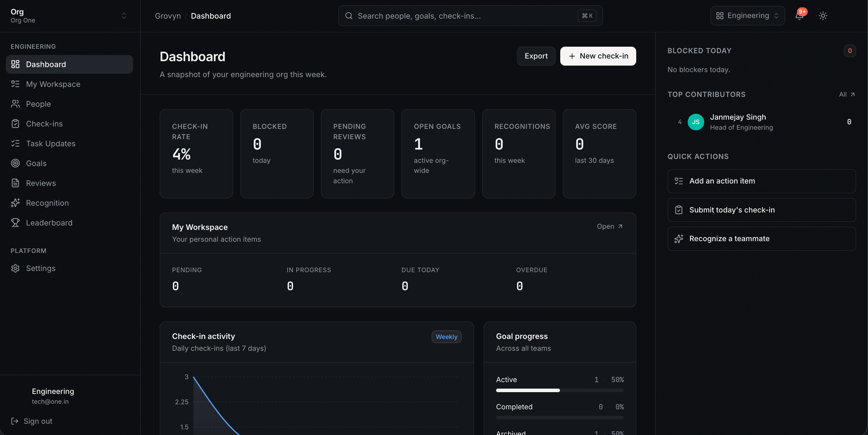This screenshot has width=868, height=435.
Task: Click the Engineering team grid icon
Action: 720,15
